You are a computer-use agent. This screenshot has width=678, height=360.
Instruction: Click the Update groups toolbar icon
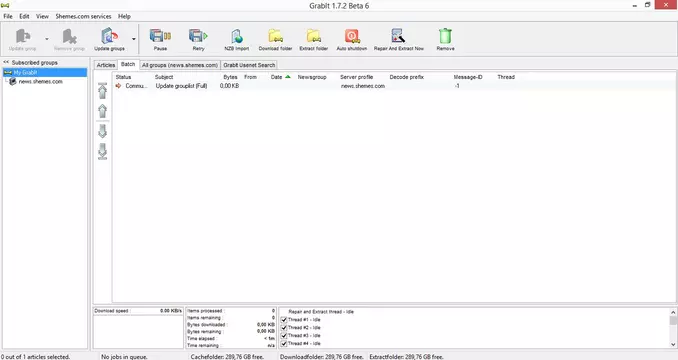point(109,36)
